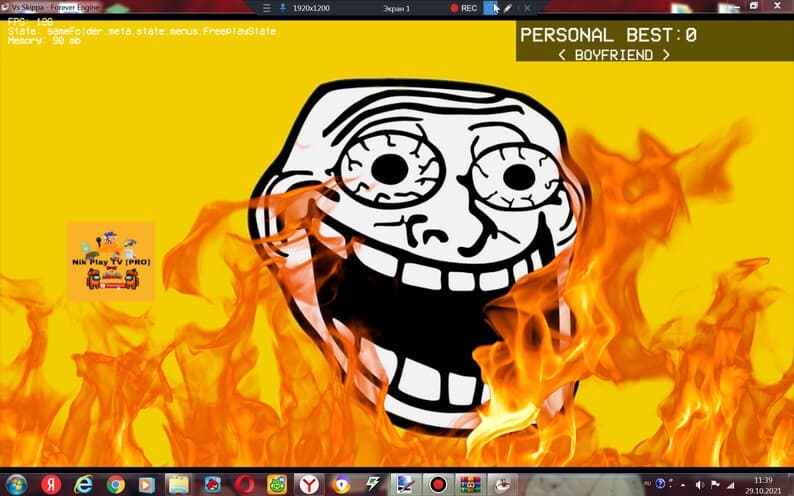This screenshot has height=496, width=794.
Task: Open the green pig game icon
Action: coord(277,484)
